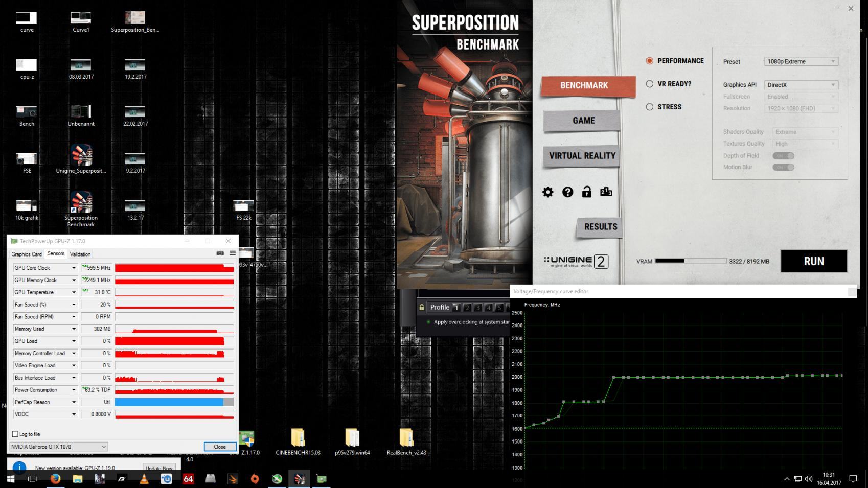Click the unlock padlock icon in Superposition
The image size is (868, 488).
click(x=587, y=192)
